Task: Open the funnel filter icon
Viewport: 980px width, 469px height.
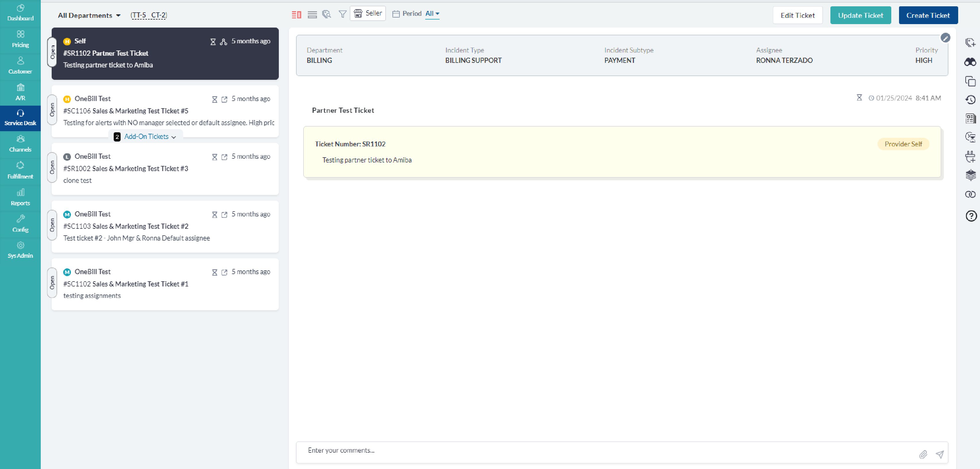Action: click(x=342, y=14)
